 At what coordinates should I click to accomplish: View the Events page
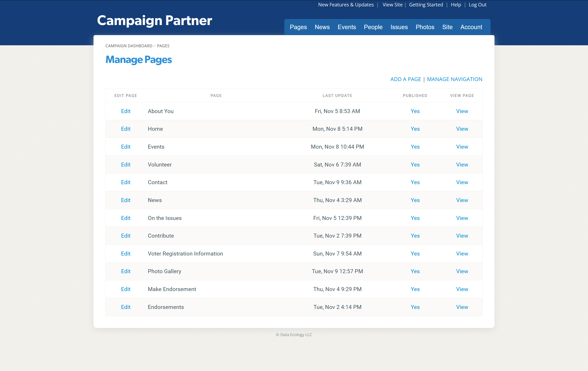[462, 147]
